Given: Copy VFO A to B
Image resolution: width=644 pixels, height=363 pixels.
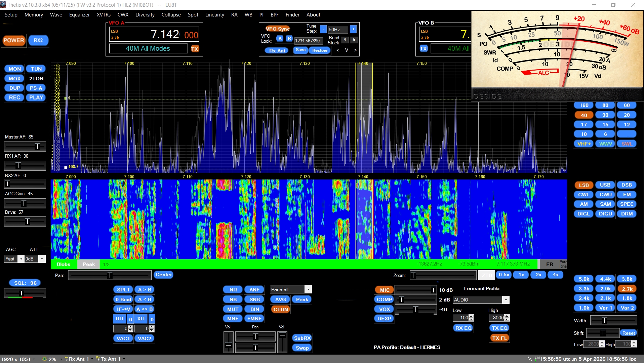Looking at the screenshot, I should (x=145, y=290).
